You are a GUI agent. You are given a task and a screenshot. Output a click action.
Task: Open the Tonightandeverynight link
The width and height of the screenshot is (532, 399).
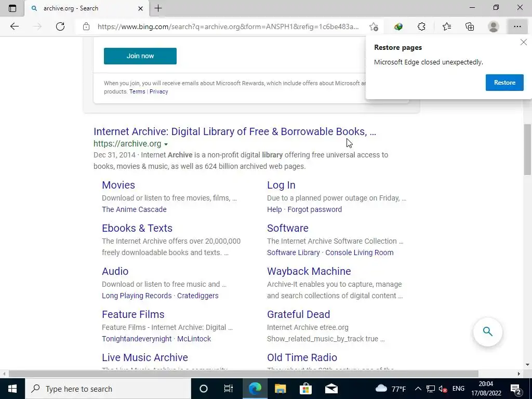pos(137,339)
